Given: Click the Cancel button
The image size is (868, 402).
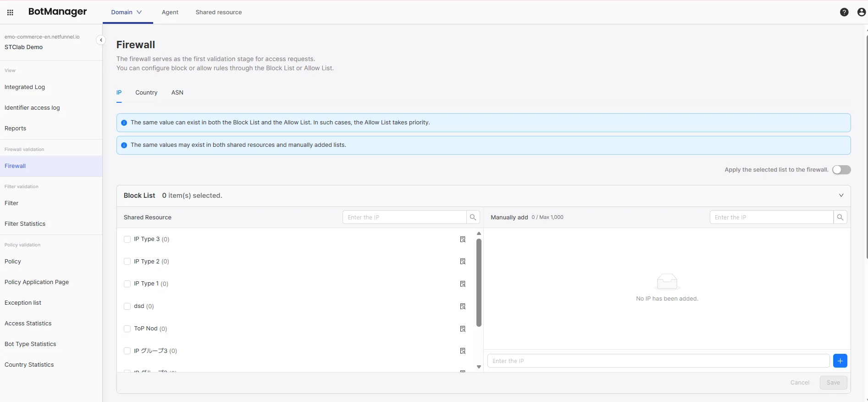Looking at the screenshot, I should (800, 383).
